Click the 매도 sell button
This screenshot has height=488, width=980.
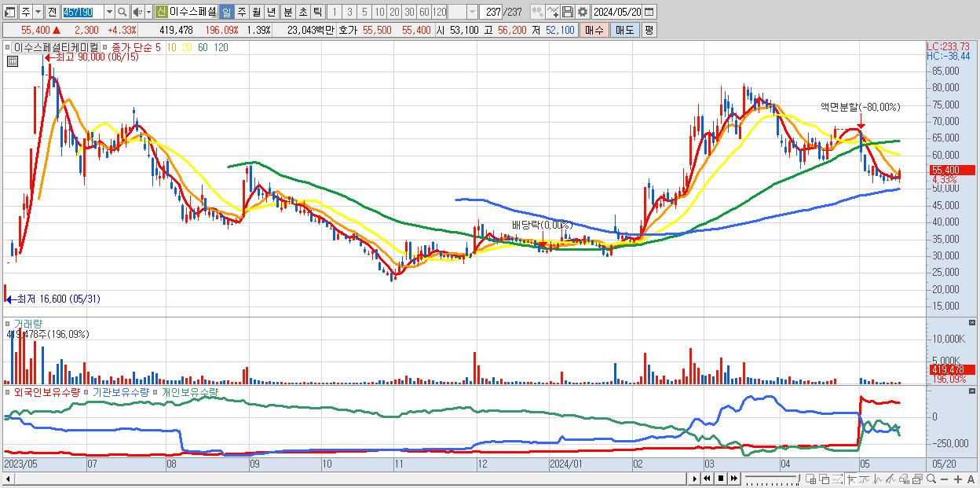(624, 30)
